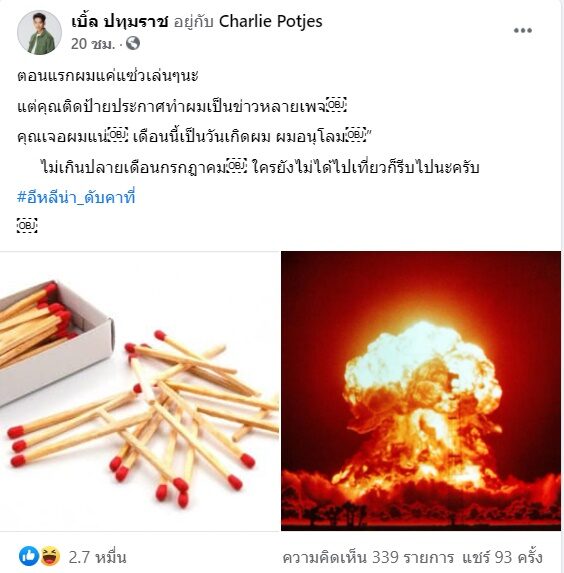This screenshot has height=573, width=564.
Task: Click the public globe privacy icon
Action: 133,43
